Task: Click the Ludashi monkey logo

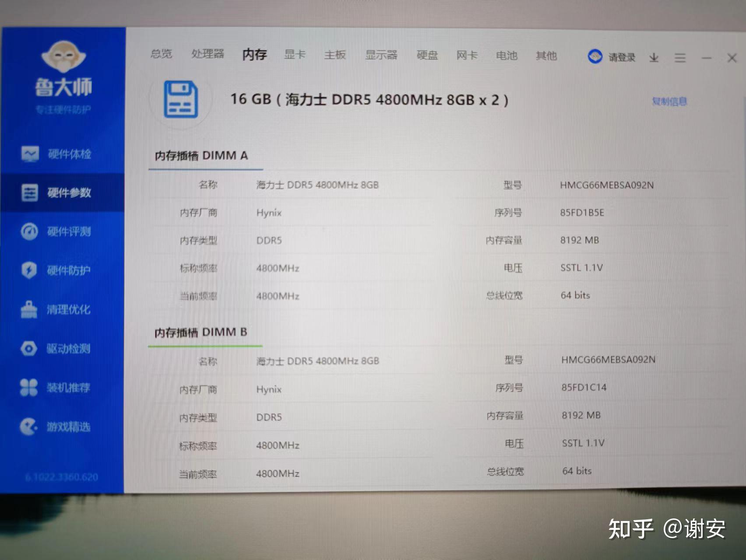Action: [64, 57]
